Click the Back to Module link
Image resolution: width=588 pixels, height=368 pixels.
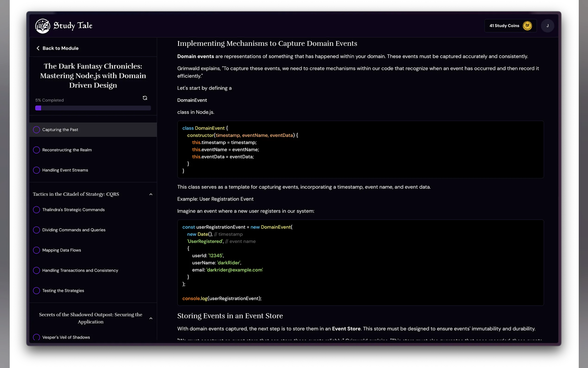tap(60, 48)
